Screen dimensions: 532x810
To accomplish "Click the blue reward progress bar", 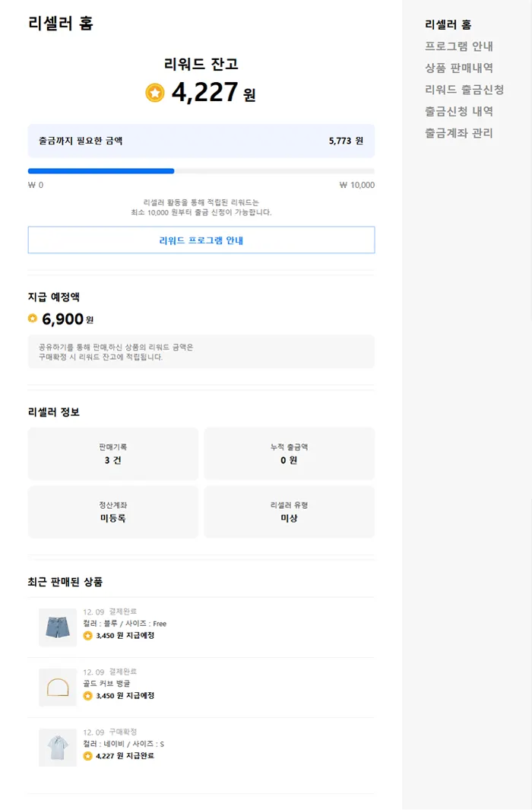I will (x=101, y=171).
